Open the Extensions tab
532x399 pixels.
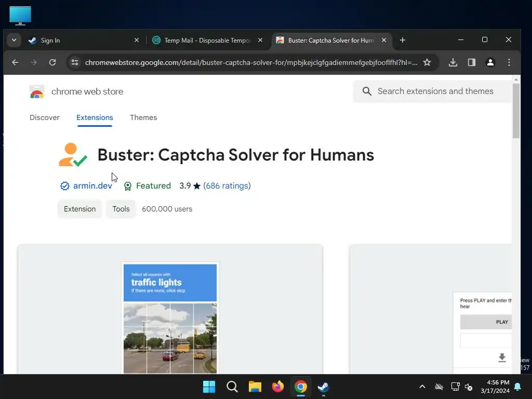point(95,117)
